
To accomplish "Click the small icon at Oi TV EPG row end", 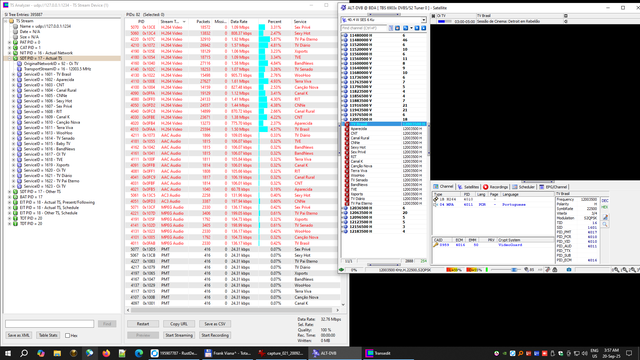I will tap(566, 16).
